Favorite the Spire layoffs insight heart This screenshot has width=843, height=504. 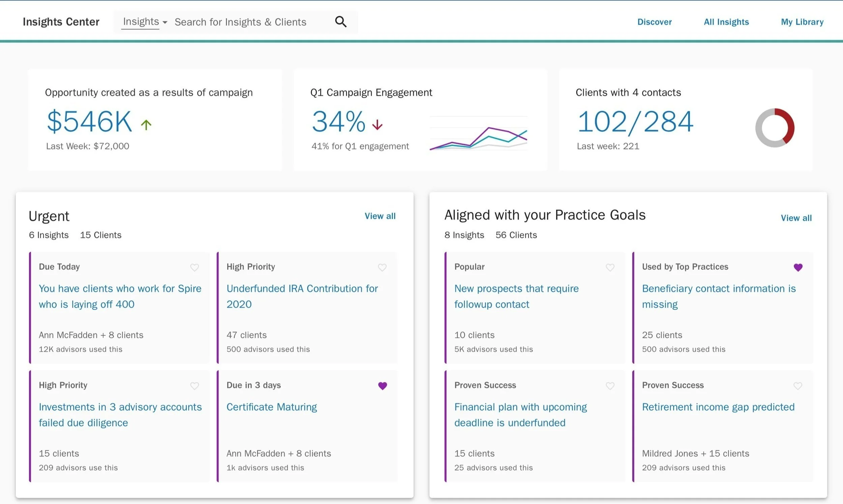coord(195,267)
